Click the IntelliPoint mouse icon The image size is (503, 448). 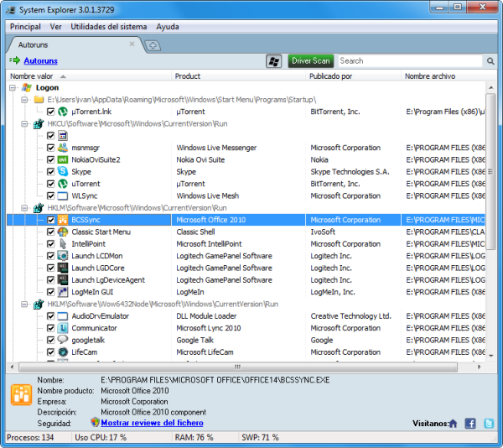[x=63, y=244]
